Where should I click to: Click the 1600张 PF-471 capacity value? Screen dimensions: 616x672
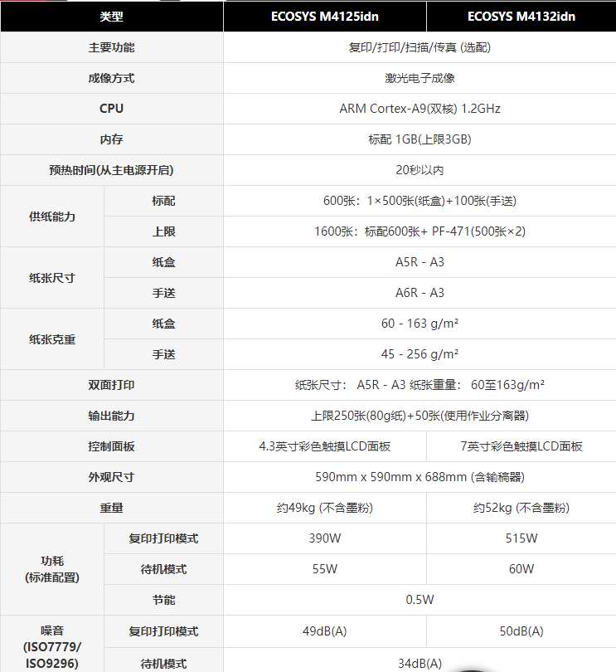tap(420, 231)
